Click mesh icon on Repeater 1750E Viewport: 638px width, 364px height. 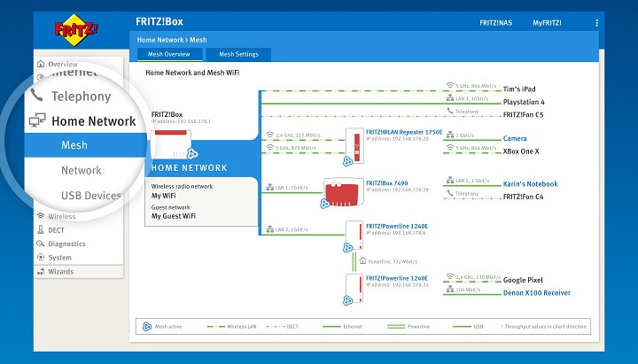pyautogui.click(x=347, y=161)
